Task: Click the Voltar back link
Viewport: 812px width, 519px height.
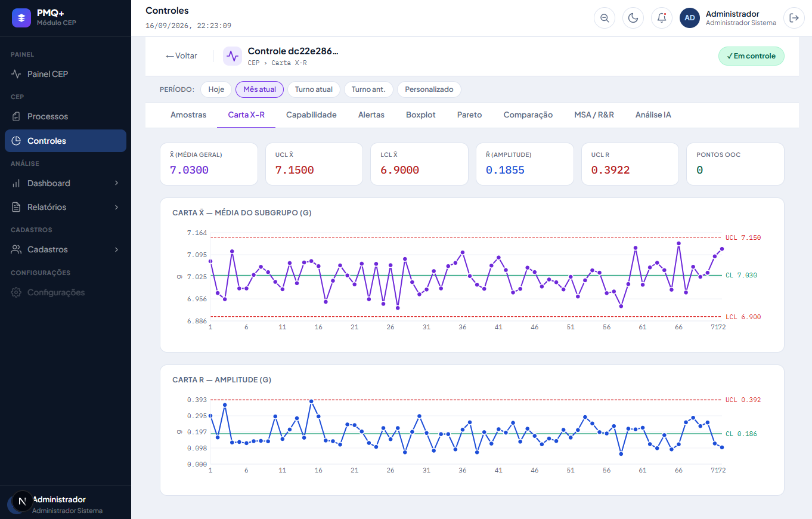Action: [181, 56]
